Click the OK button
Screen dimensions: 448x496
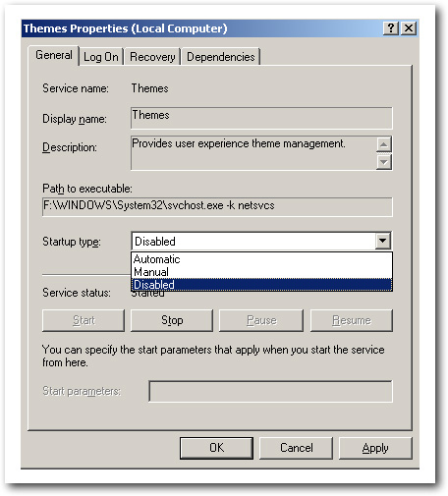click(216, 448)
